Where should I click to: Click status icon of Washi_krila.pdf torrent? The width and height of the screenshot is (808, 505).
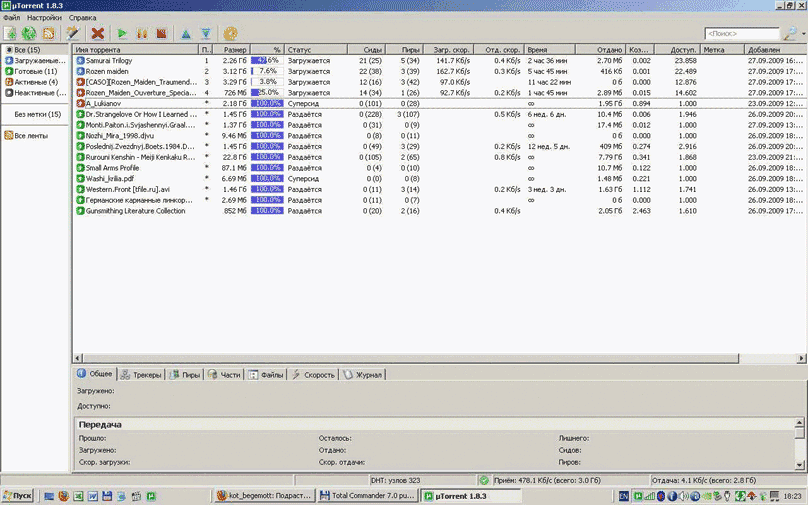coord(80,178)
